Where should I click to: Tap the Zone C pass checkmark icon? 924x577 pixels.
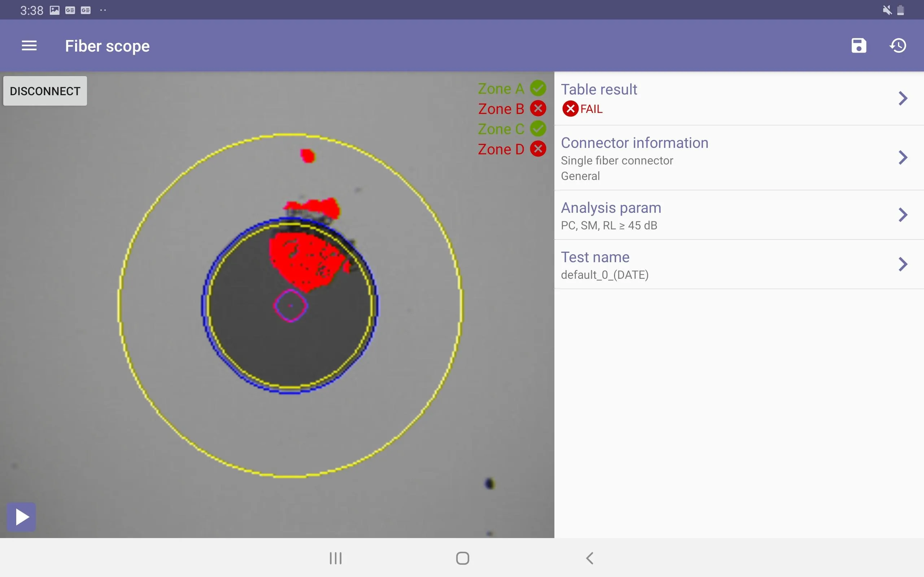click(x=538, y=129)
